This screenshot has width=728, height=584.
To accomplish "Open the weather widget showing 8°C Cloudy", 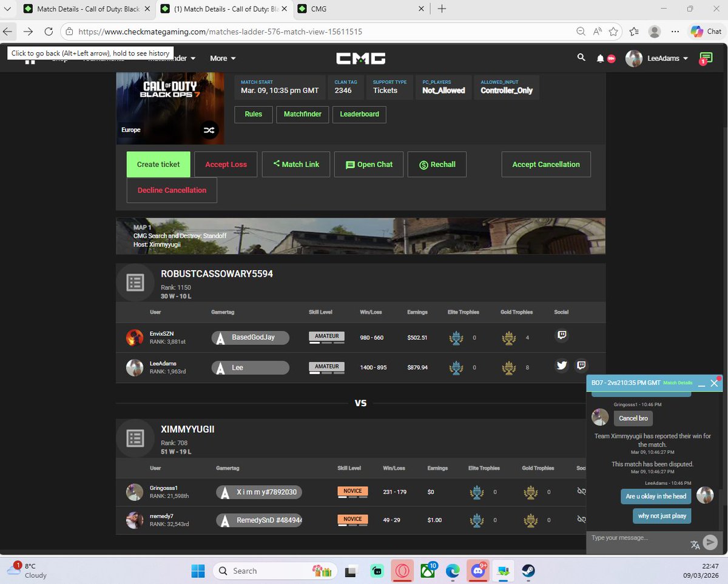I will coord(27,571).
